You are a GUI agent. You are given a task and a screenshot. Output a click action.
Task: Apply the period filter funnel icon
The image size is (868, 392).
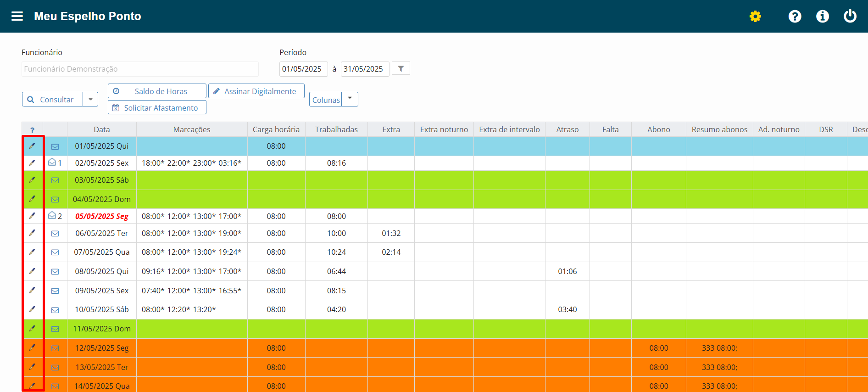click(x=401, y=69)
